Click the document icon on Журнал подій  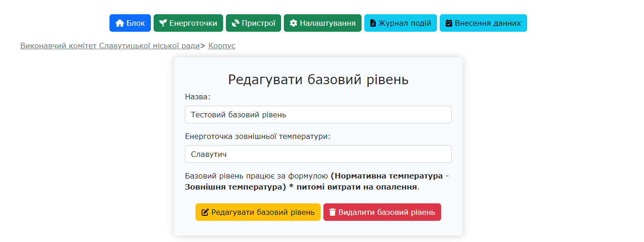coord(373,23)
